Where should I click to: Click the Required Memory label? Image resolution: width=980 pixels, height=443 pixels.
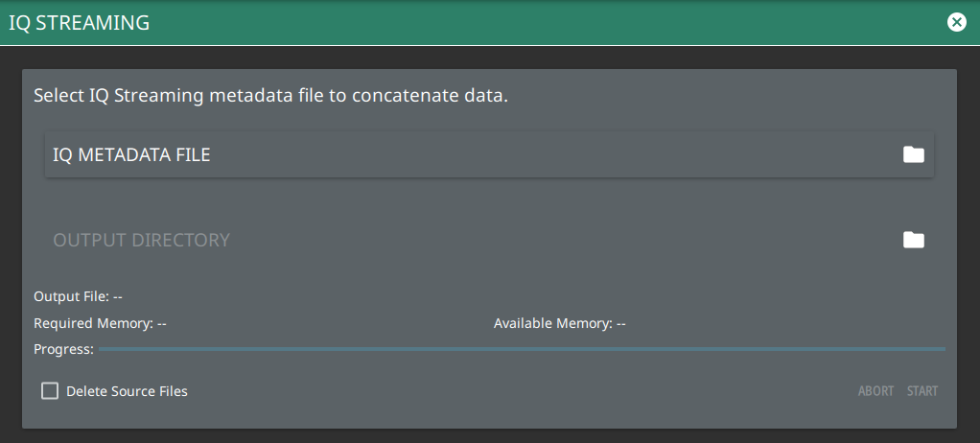93,323
